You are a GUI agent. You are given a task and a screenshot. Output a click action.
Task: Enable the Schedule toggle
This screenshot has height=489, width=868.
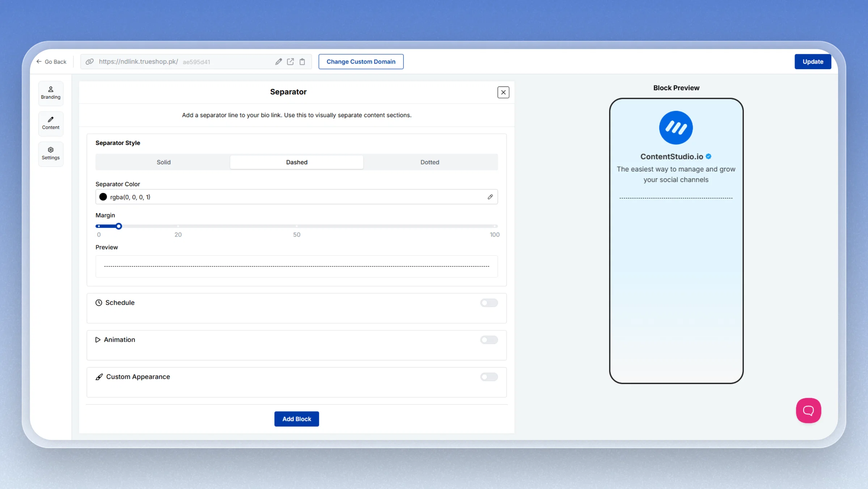click(x=489, y=303)
